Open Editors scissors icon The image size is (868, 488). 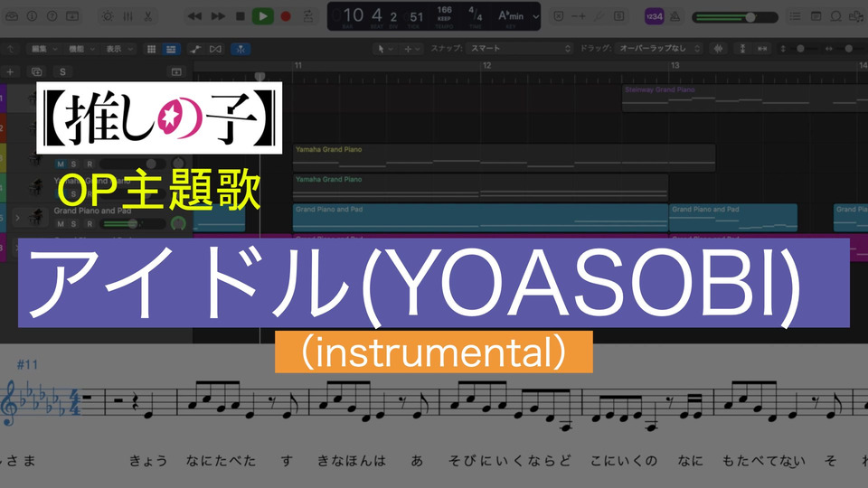[147, 16]
